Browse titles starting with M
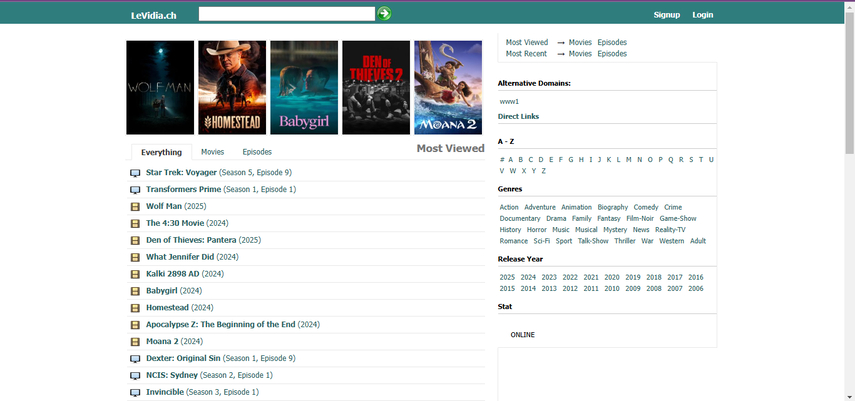 [x=629, y=159]
